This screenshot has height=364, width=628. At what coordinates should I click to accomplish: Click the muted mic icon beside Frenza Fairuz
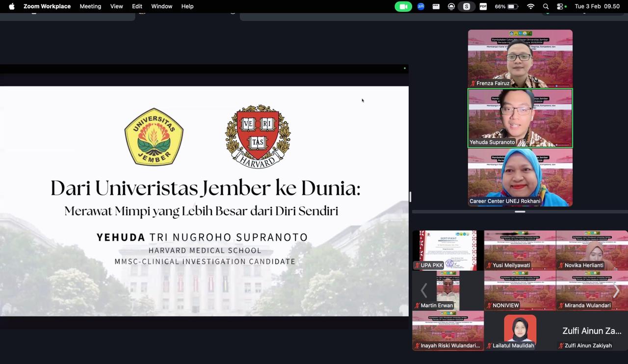(x=473, y=83)
